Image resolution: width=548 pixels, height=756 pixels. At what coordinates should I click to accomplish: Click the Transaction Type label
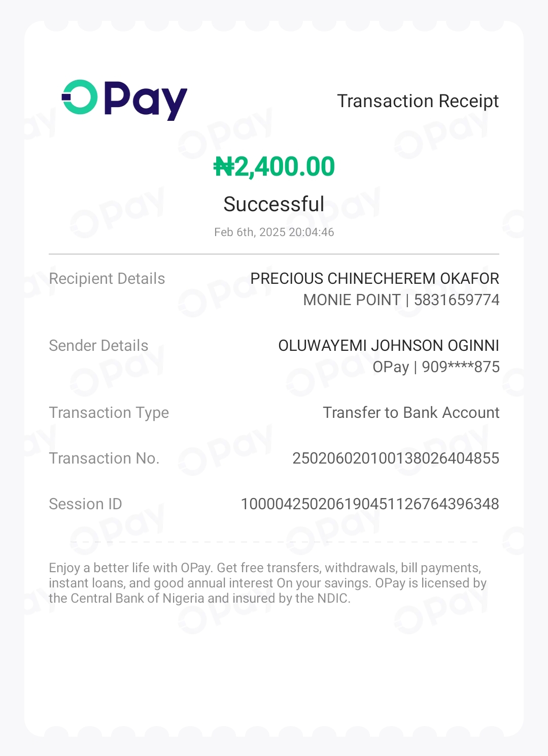[109, 413]
